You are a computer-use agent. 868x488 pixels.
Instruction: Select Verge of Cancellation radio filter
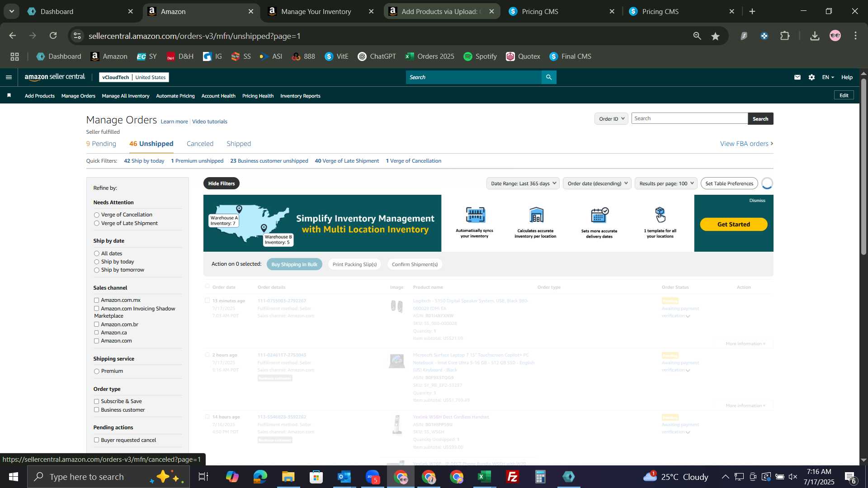pyautogui.click(x=97, y=215)
